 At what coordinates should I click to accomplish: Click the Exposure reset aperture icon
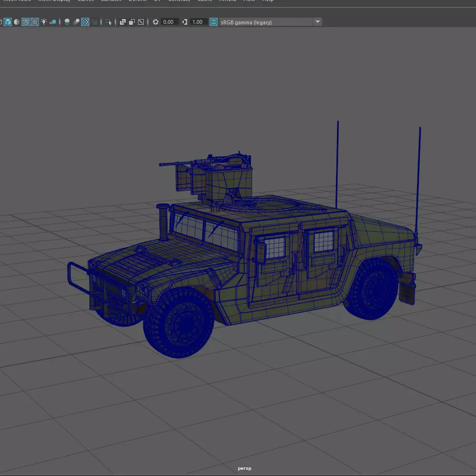(x=156, y=22)
